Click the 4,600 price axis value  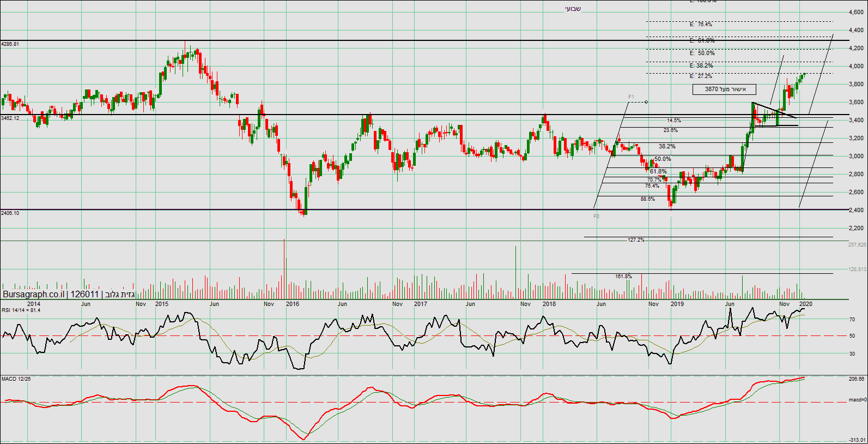856,12
